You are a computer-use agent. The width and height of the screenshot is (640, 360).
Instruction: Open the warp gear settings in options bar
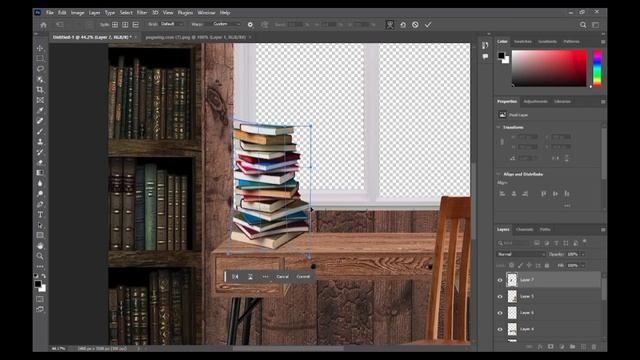coord(250,24)
